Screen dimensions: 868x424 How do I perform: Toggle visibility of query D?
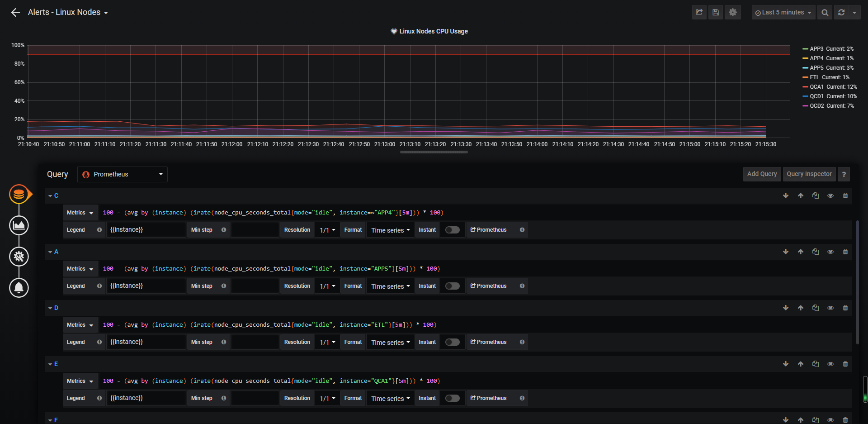point(830,308)
